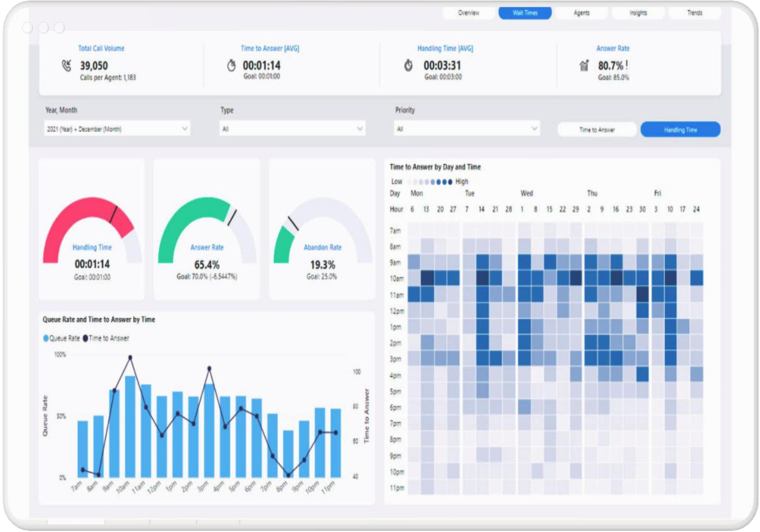Select the 10am bar in the Queue Rate chart
Image resolution: width=760 pixels, height=532 pixels.
coord(130,427)
